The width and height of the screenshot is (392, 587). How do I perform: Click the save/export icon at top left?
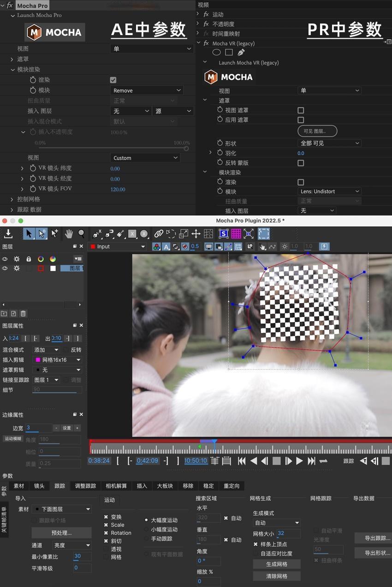click(8, 234)
